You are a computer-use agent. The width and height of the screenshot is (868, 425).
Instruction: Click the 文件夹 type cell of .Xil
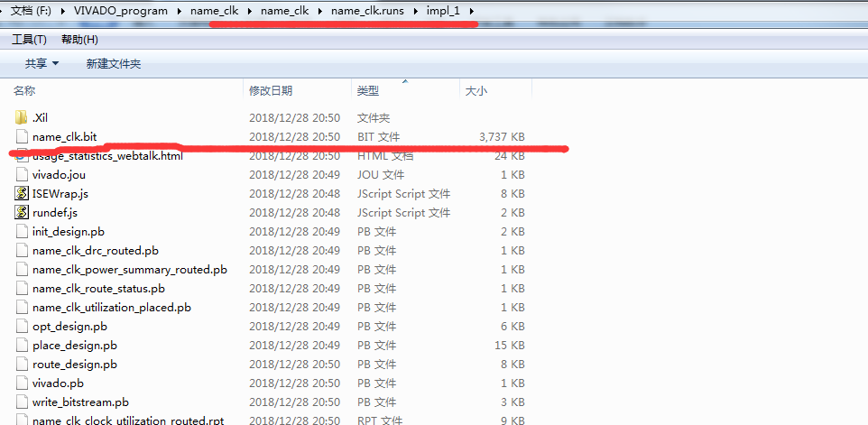point(374,118)
